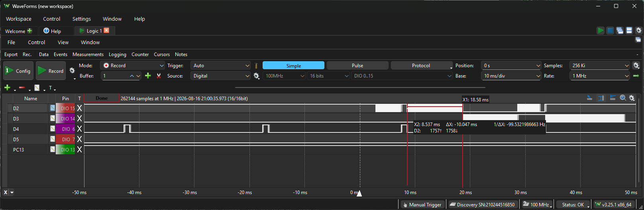The width and height of the screenshot is (644, 210).
Task: Remove channel with red minus icon
Action: (22, 87)
